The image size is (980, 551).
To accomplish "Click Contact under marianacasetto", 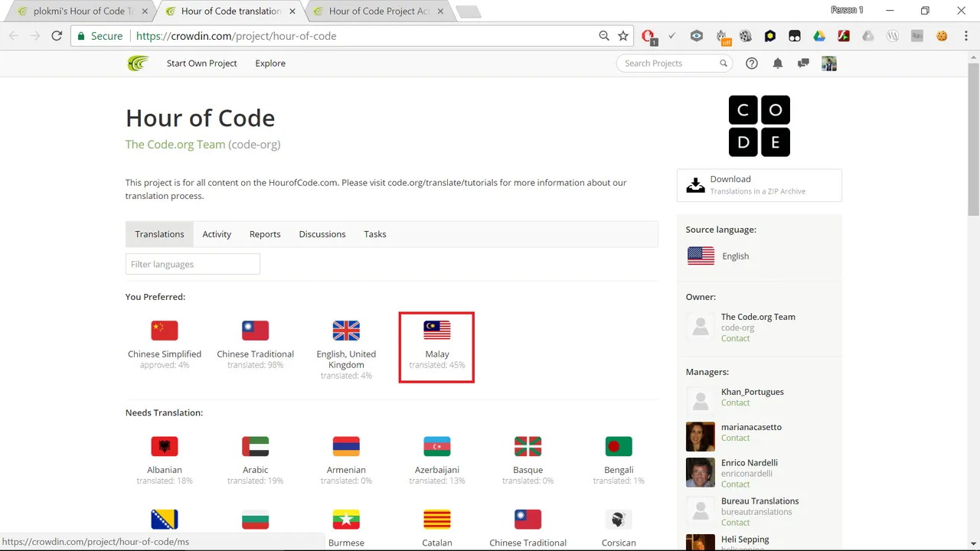I will point(736,438).
